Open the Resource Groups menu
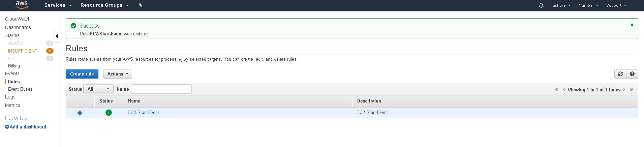 tap(104, 5)
